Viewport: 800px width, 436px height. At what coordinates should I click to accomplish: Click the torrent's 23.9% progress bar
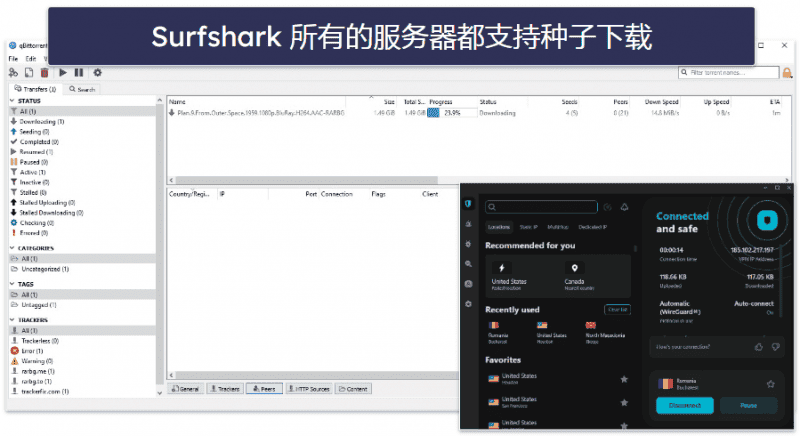pyautogui.click(x=452, y=113)
